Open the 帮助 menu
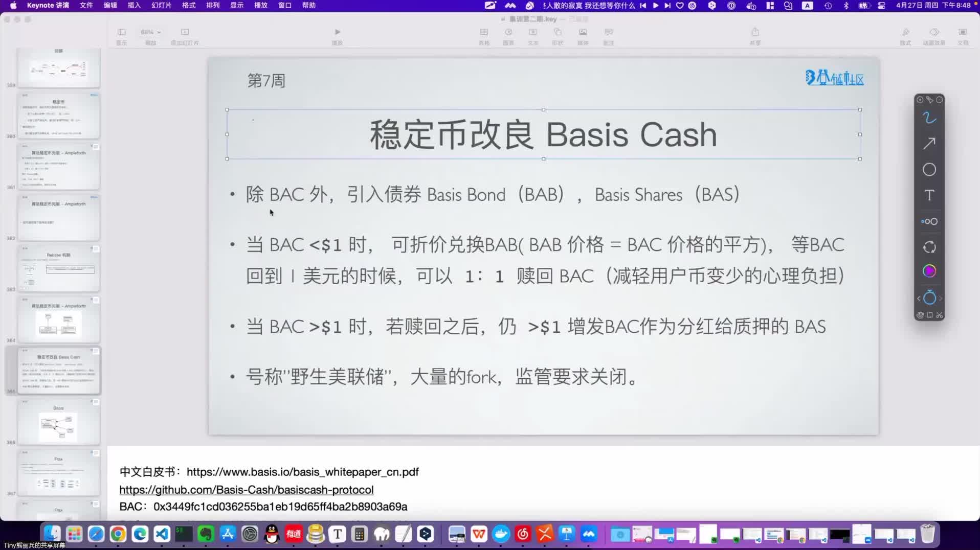 click(x=309, y=5)
